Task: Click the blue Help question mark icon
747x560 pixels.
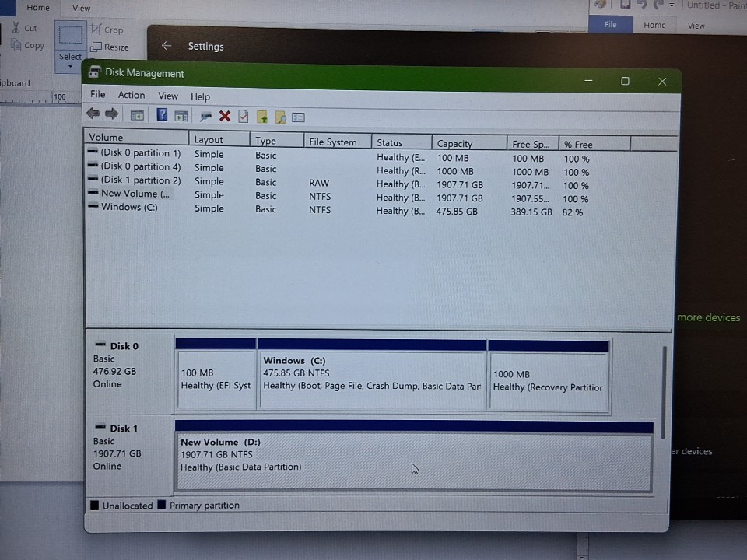Action: pos(162,115)
